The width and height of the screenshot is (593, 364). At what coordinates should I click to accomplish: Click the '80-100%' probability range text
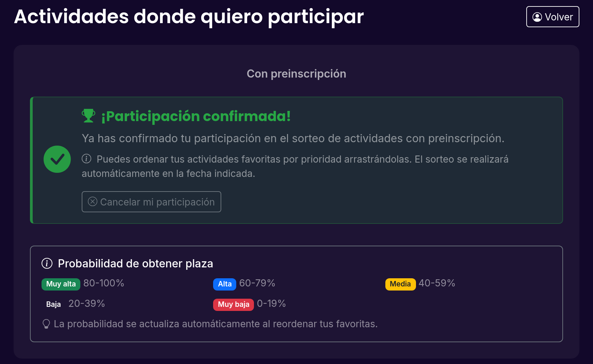click(104, 283)
